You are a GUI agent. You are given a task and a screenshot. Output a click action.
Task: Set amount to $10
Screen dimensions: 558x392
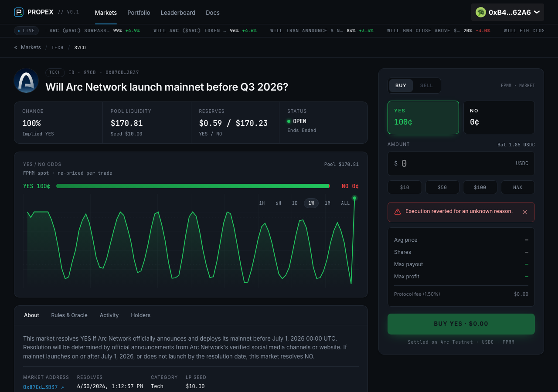tap(405, 187)
